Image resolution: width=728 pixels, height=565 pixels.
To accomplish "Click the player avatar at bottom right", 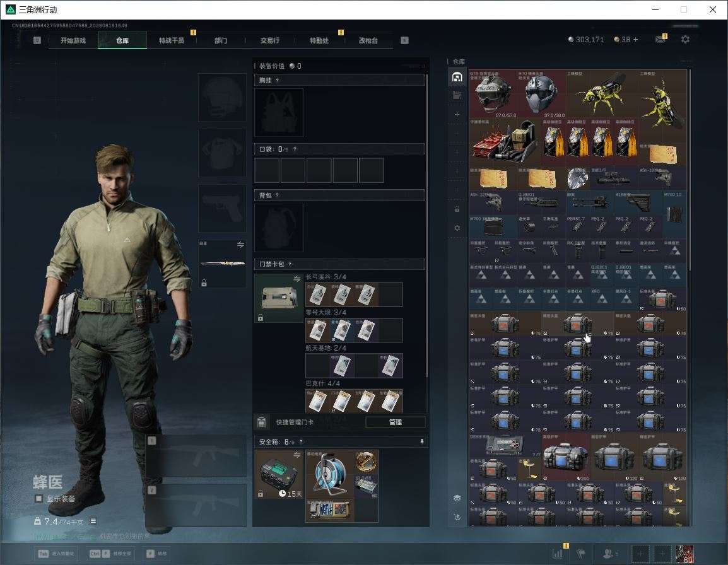I will (x=685, y=554).
